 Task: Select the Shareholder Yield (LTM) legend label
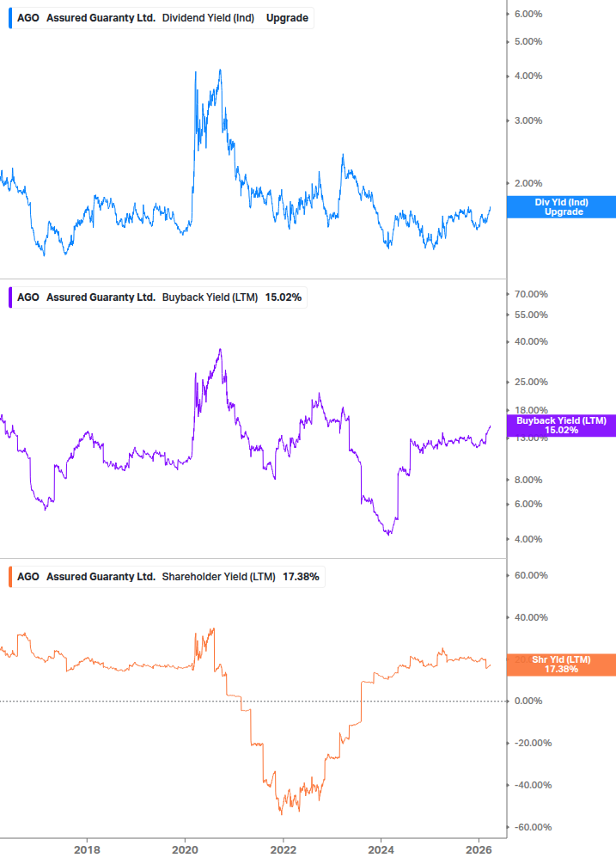point(218,576)
